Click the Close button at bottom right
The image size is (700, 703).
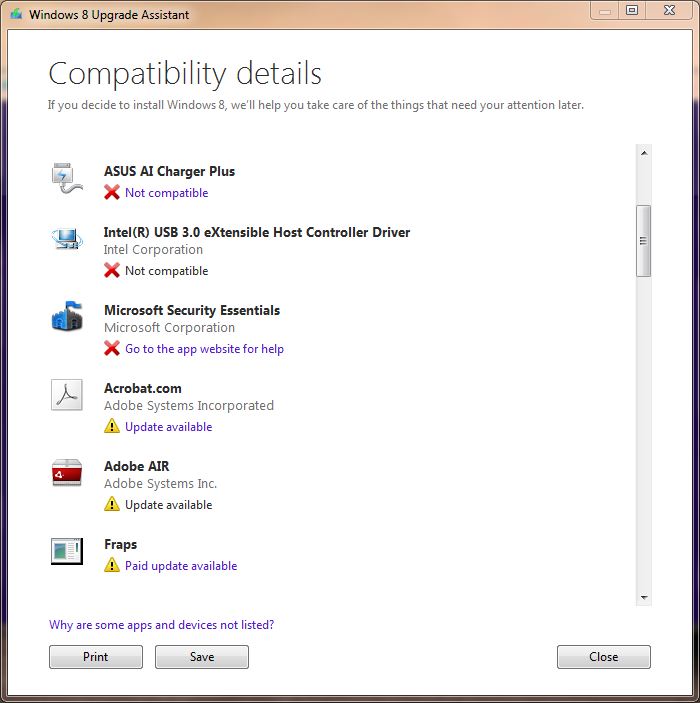point(604,657)
